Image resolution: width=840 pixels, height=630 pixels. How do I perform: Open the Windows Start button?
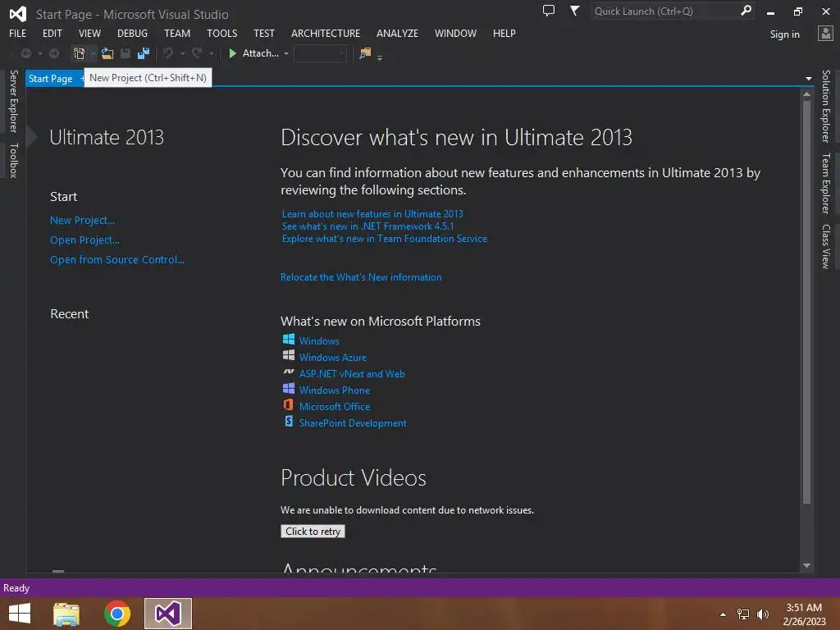[x=20, y=614]
